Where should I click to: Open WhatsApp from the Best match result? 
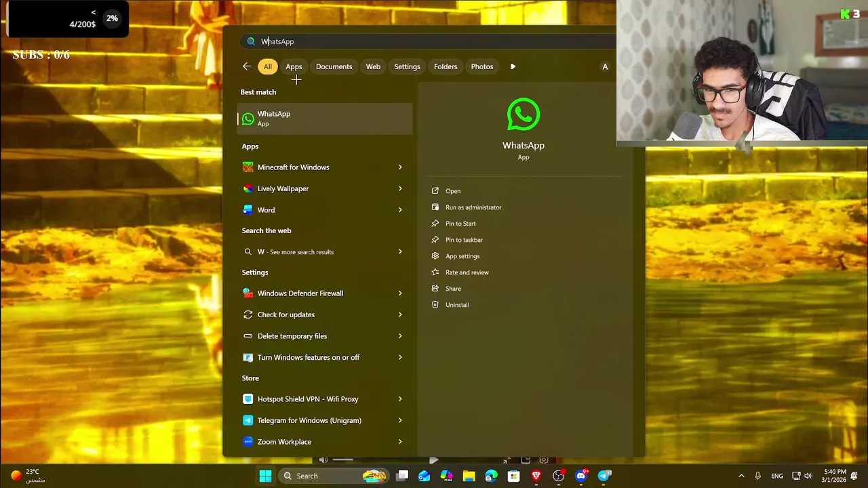click(324, 119)
